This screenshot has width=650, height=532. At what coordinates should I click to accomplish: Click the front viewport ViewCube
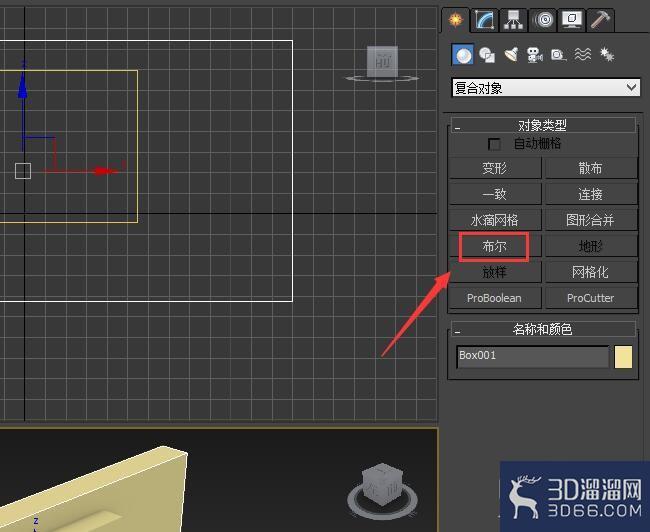tap(382, 62)
